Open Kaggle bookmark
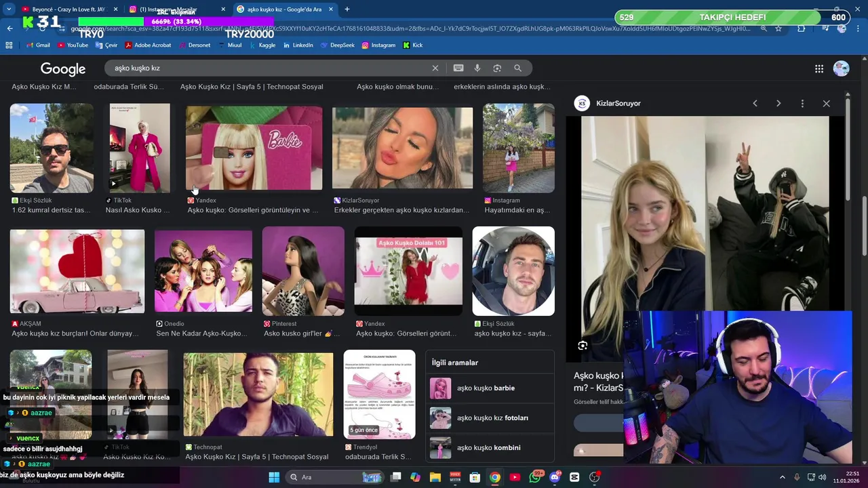 [262, 45]
